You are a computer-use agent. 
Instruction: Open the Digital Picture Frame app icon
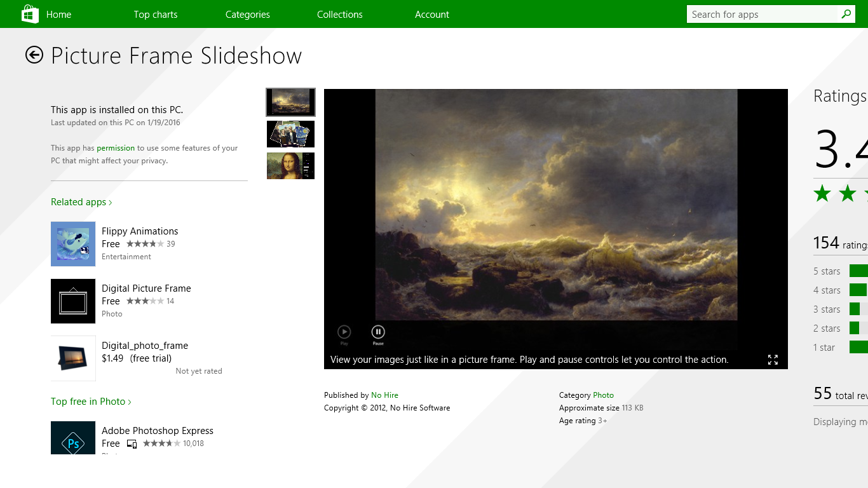73,301
